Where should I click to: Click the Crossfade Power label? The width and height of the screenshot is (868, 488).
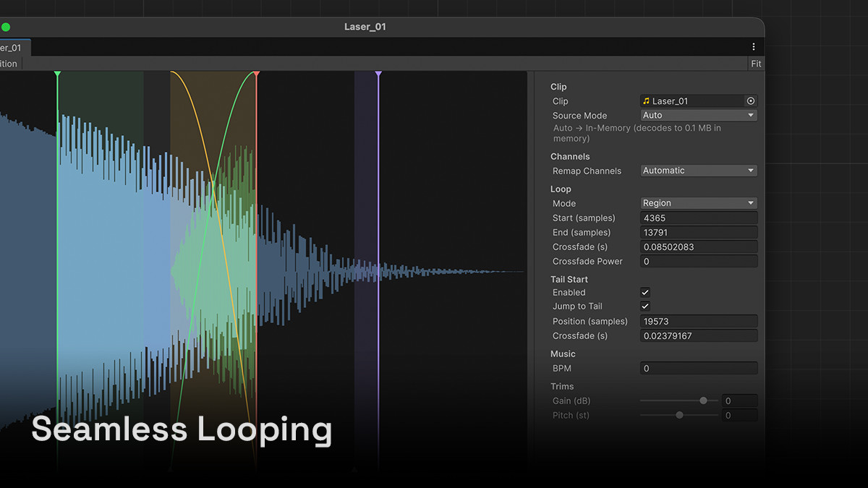tap(587, 261)
